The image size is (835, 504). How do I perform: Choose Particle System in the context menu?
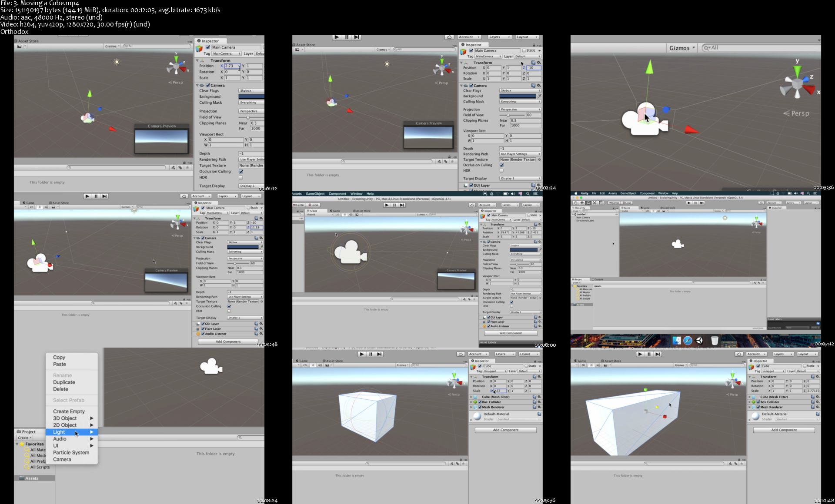(71, 452)
